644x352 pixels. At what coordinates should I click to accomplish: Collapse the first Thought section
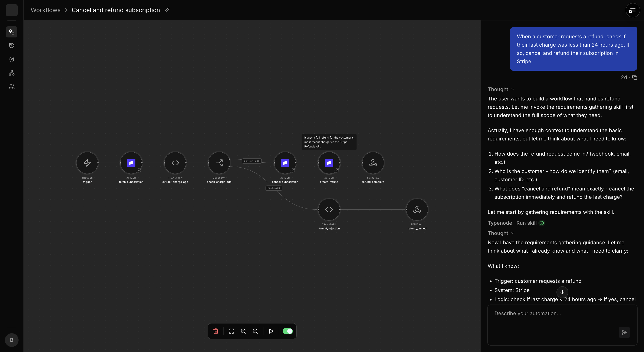513,89
